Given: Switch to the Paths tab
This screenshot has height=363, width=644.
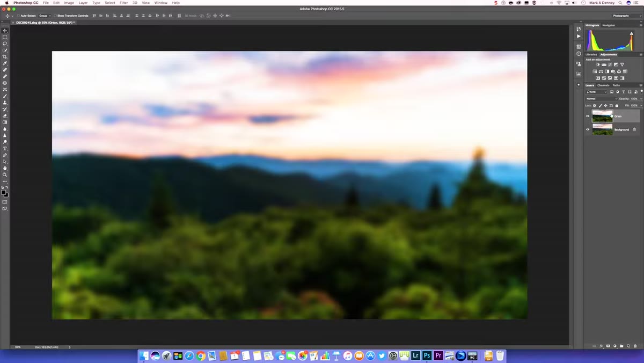Looking at the screenshot, I should [616, 85].
